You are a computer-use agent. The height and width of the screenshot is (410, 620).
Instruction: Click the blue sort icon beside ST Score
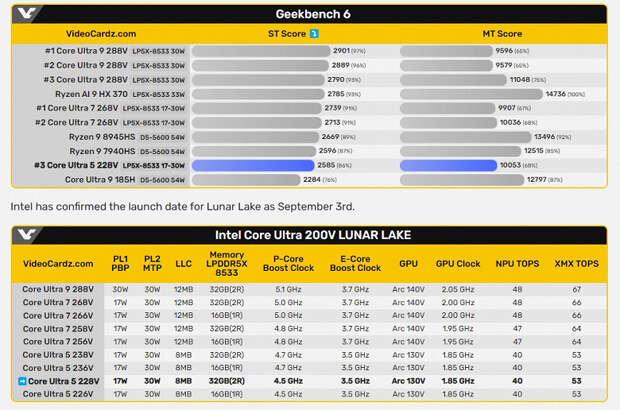[314, 34]
